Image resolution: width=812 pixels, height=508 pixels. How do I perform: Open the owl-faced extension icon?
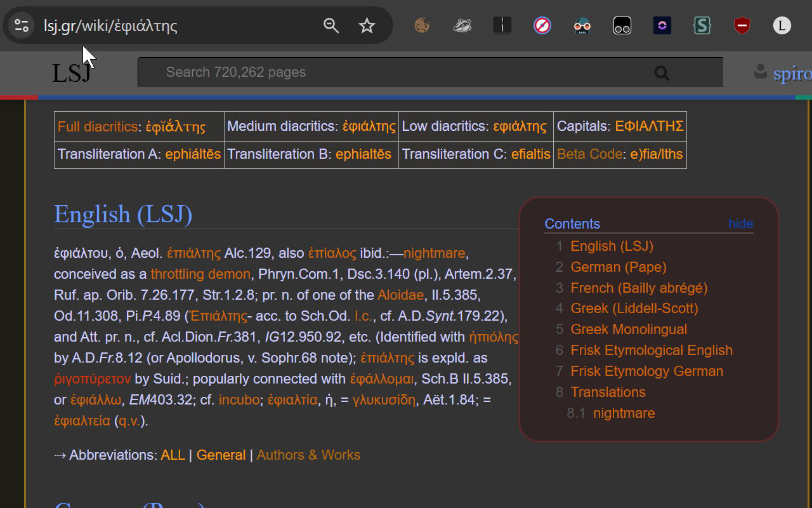582,25
